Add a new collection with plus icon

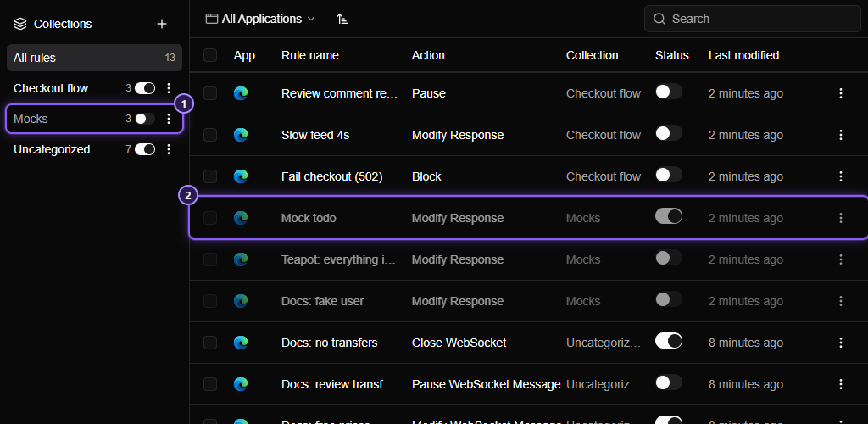click(162, 24)
